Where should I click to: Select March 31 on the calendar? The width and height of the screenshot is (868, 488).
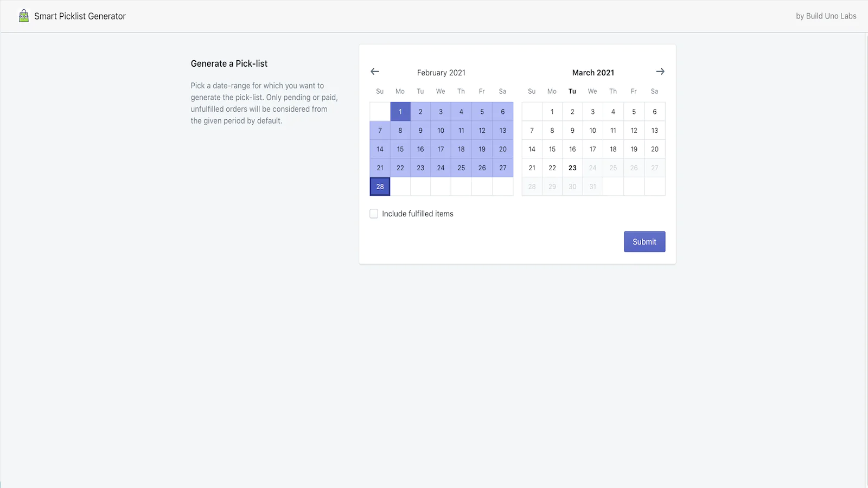coord(592,186)
